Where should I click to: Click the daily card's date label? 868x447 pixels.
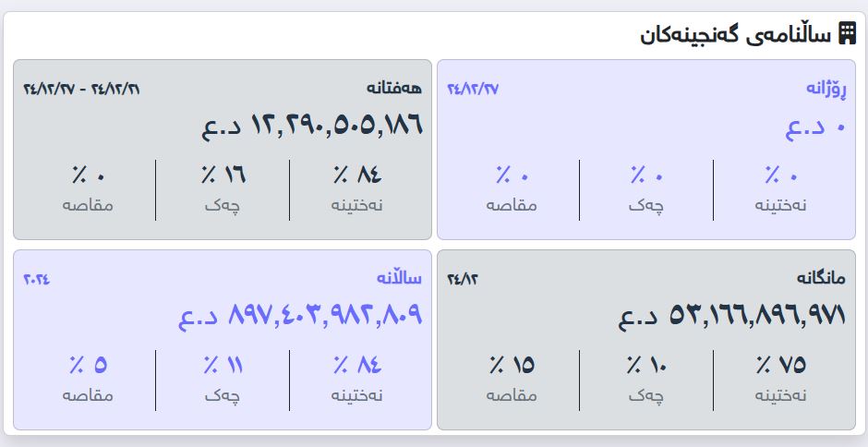click(x=473, y=89)
